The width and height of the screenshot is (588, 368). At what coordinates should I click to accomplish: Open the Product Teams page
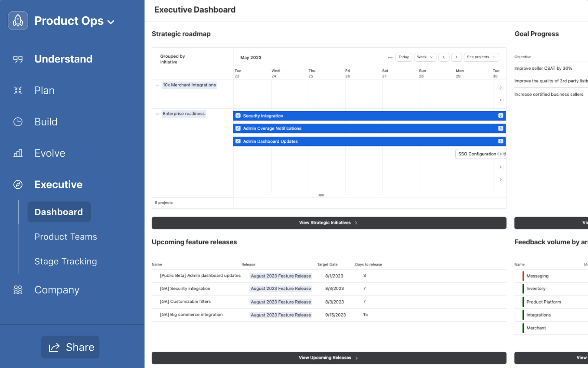pos(65,237)
